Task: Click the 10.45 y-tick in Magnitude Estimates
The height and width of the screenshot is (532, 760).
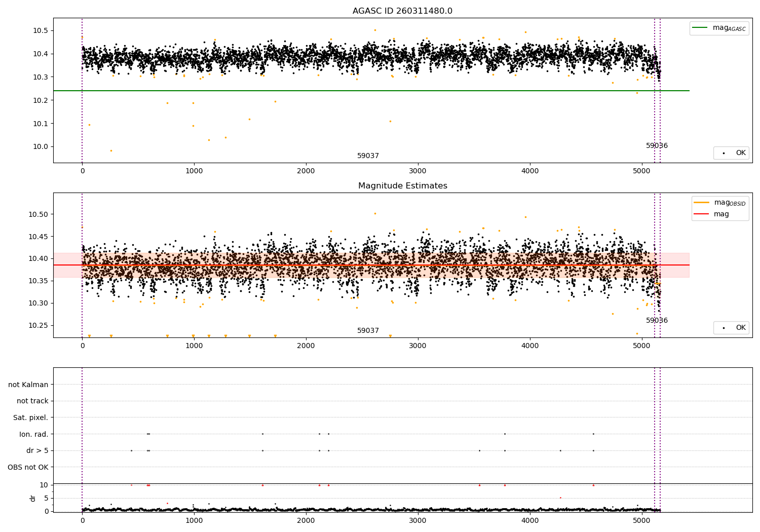Action: tap(39, 237)
